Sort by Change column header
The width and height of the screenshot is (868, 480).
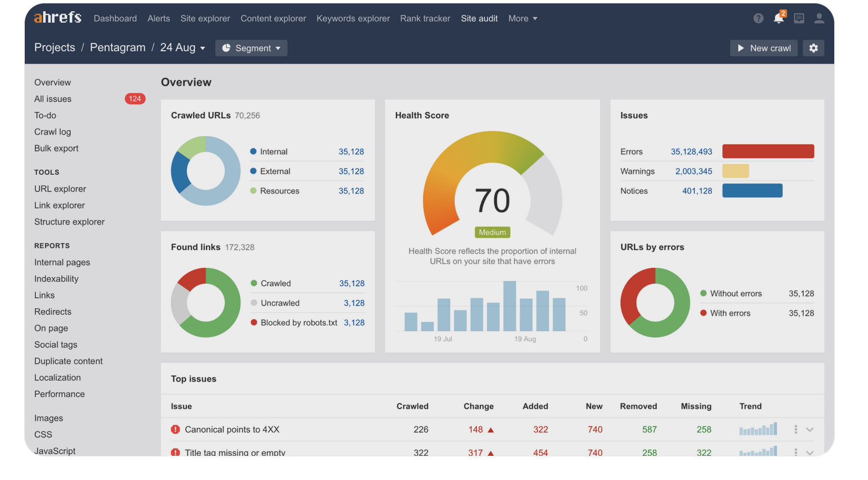478,406
